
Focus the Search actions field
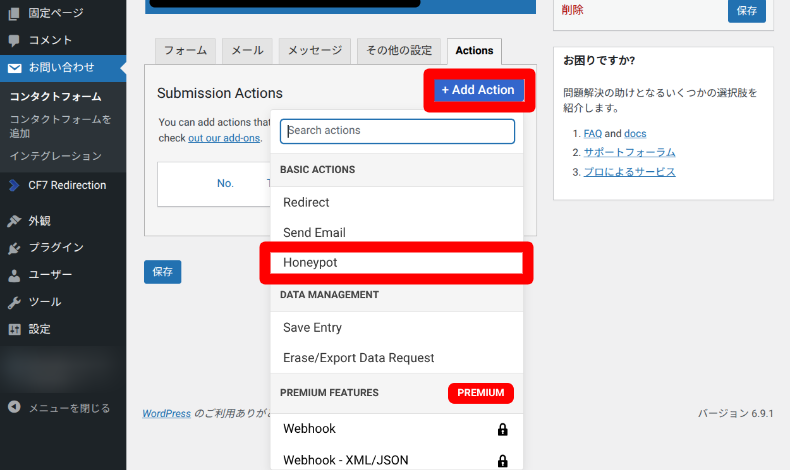397,131
